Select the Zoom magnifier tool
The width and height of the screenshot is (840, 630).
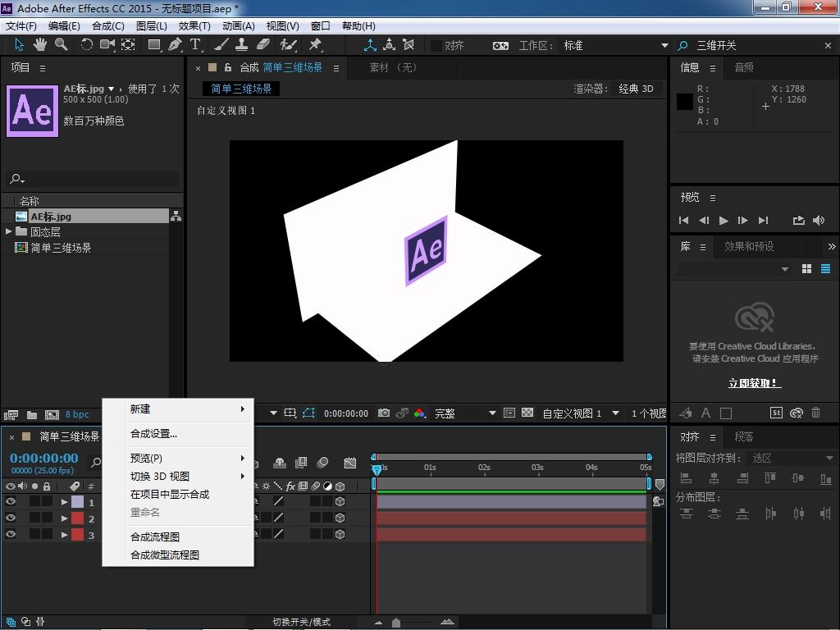point(61,45)
